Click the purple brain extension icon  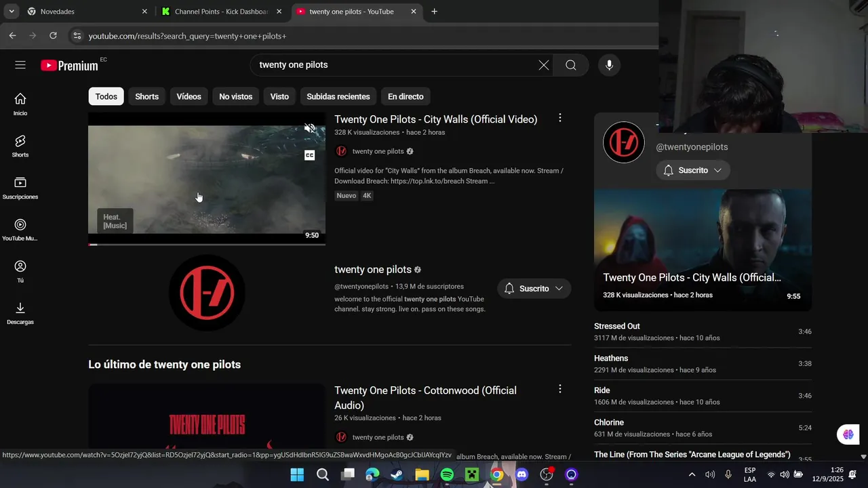pyautogui.click(x=848, y=434)
